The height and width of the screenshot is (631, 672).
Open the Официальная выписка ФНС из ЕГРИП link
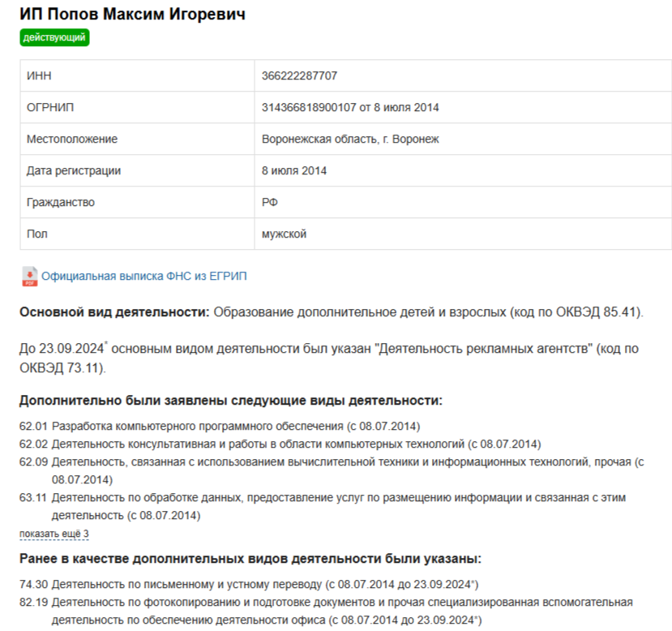[x=144, y=276]
